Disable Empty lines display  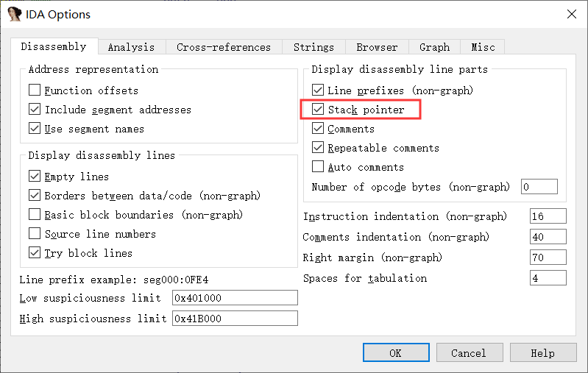click(x=35, y=176)
